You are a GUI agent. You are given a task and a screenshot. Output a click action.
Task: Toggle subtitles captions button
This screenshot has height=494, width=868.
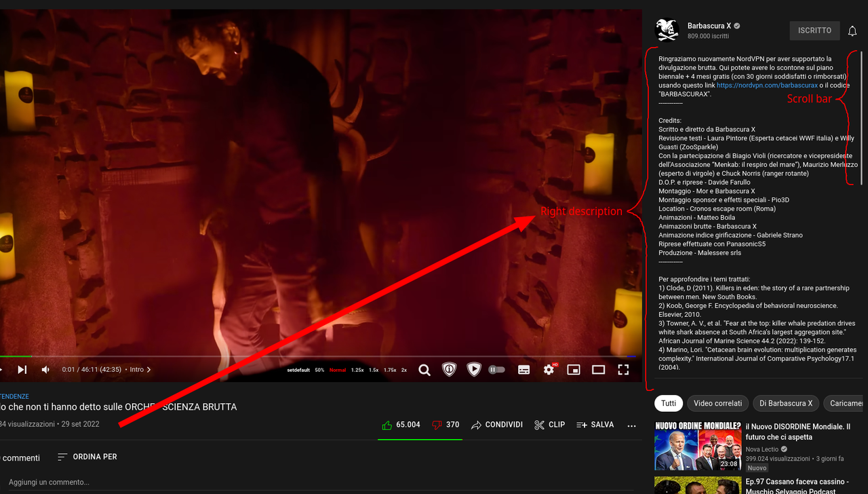[524, 370]
